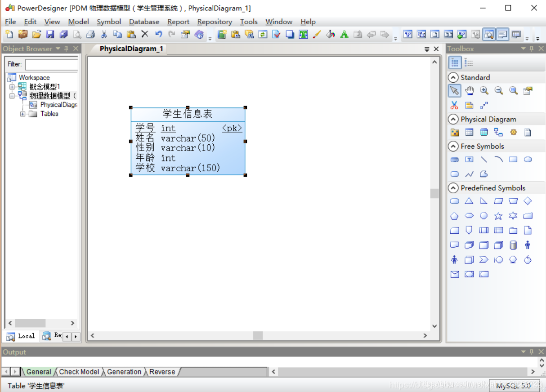Collapse the Free Symbols toolbox section

(x=453, y=146)
